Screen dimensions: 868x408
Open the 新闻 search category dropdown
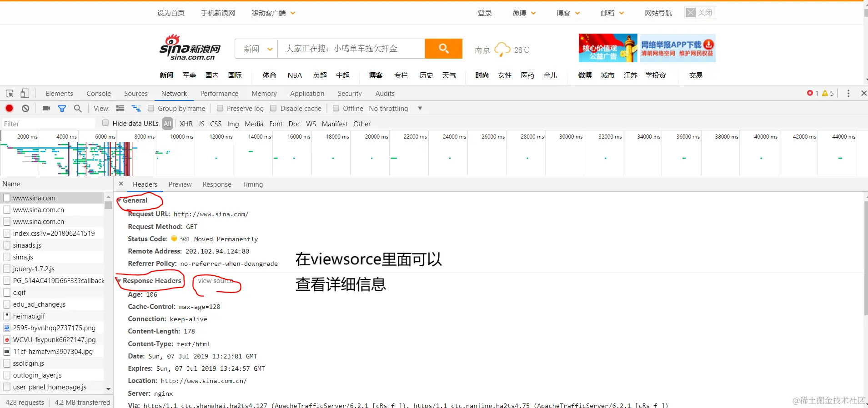pyautogui.click(x=256, y=49)
